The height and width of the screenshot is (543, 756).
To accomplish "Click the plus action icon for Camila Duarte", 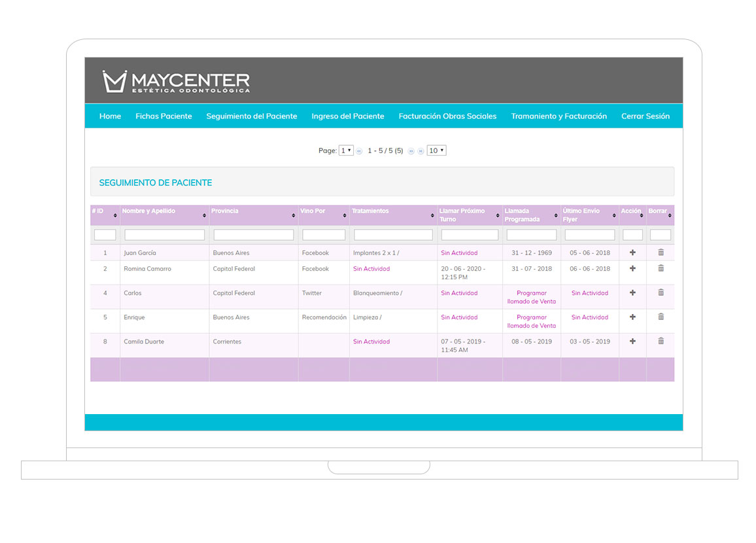I will point(632,341).
